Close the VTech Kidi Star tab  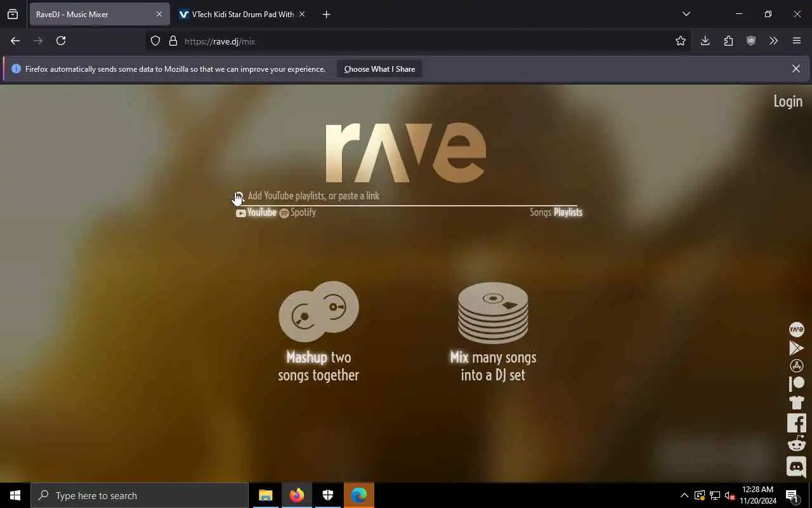(302, 14)
